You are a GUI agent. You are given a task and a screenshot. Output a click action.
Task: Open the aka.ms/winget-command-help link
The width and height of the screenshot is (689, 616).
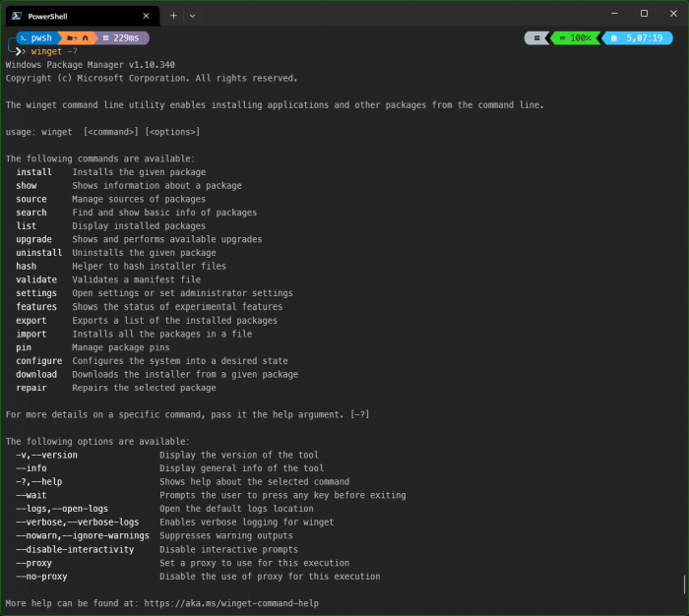(x=231, y=603)
